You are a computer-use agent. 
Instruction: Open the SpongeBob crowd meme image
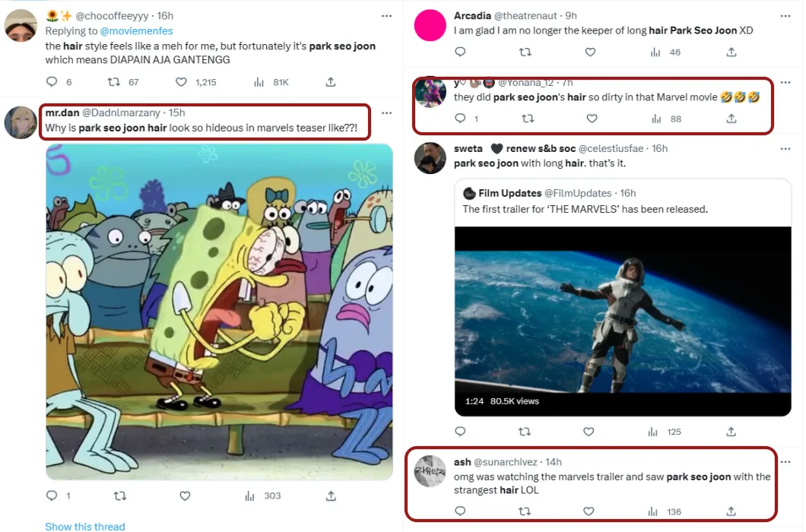pos(219,312)
